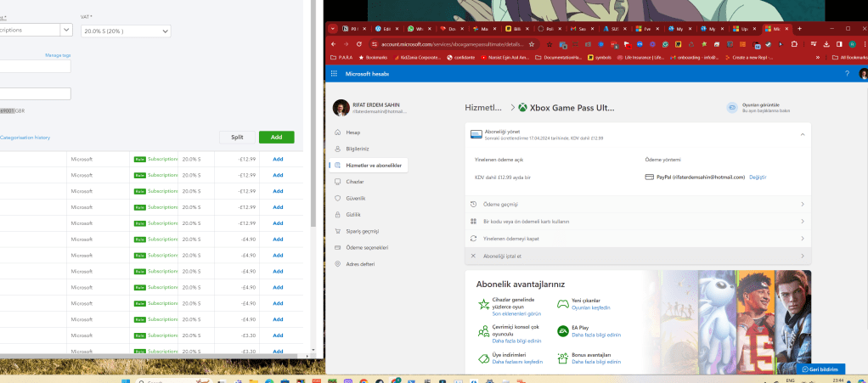Open the Yinelenen ödemeyi kapat row

coord(638,239)
